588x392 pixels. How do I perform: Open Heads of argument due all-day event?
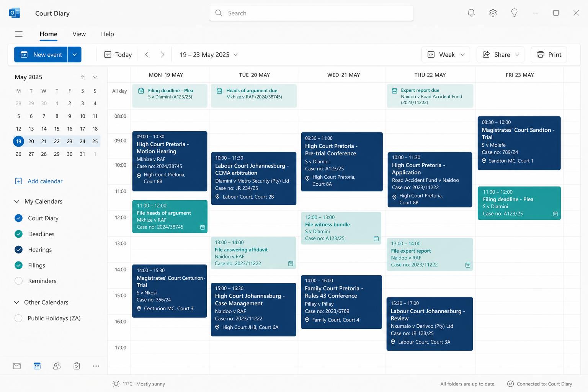click(x=254, y=96)
